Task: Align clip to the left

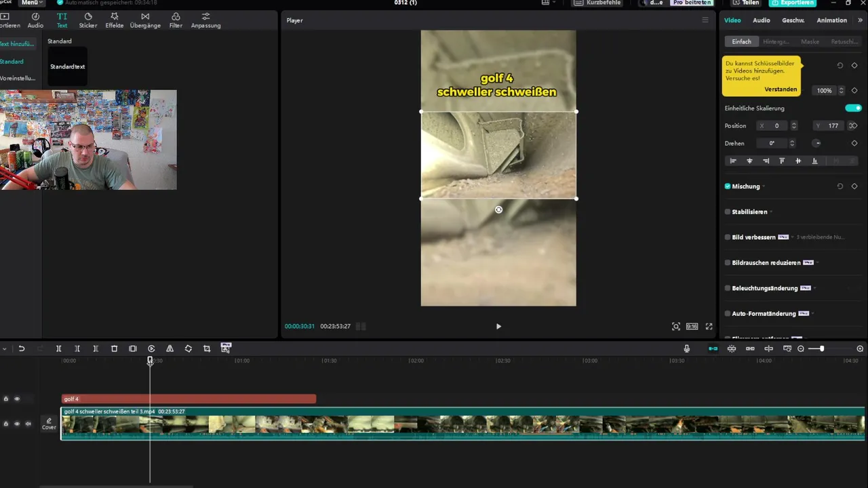Action: point(733,161)
